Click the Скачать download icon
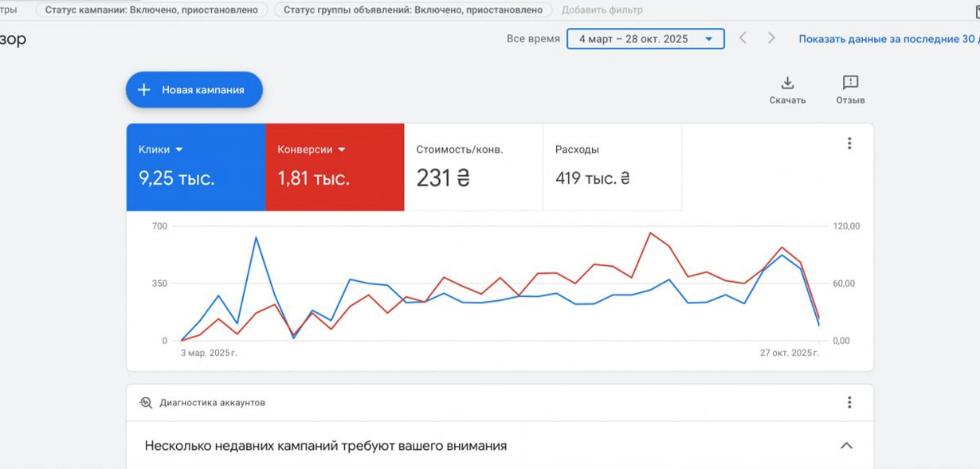The image size is (980, 469). tap(787, 84)
